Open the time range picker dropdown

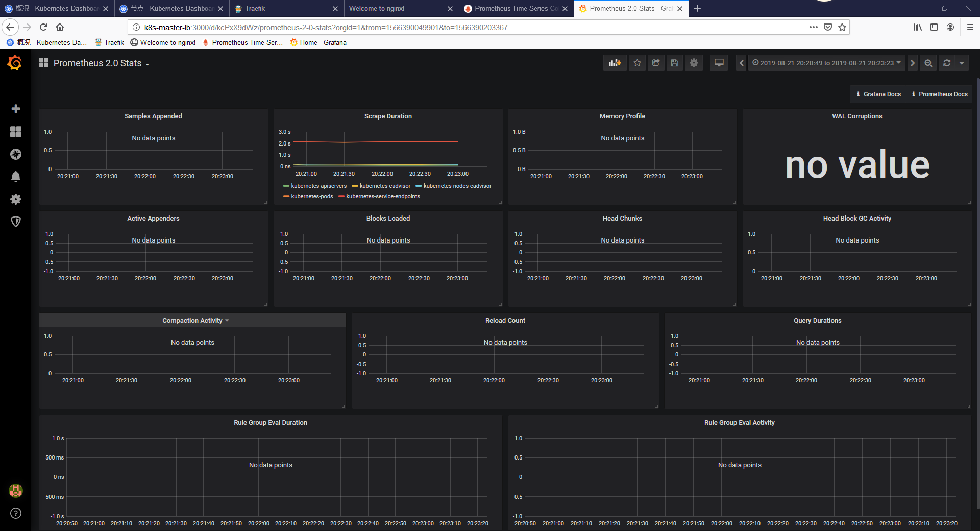[827, 63]
